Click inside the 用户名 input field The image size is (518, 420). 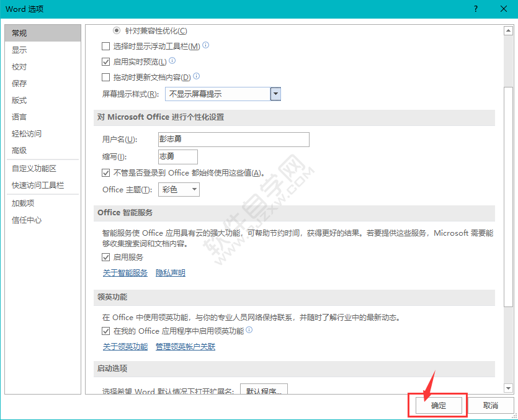pos(233,139)
